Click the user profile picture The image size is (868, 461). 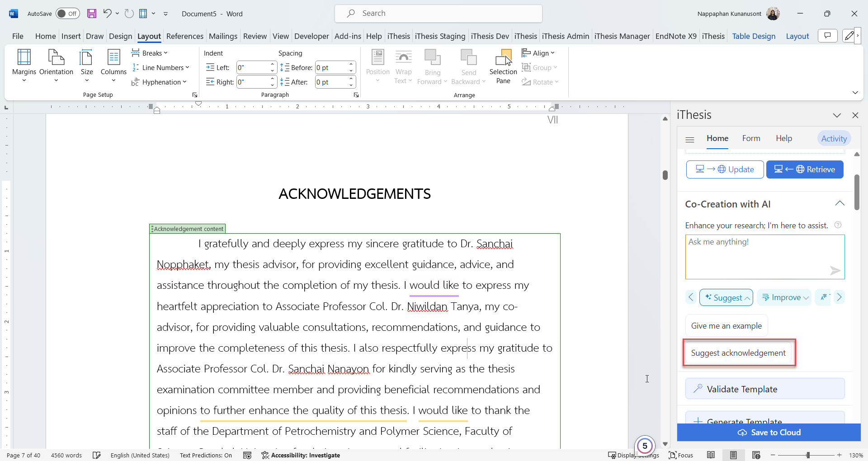773,14
